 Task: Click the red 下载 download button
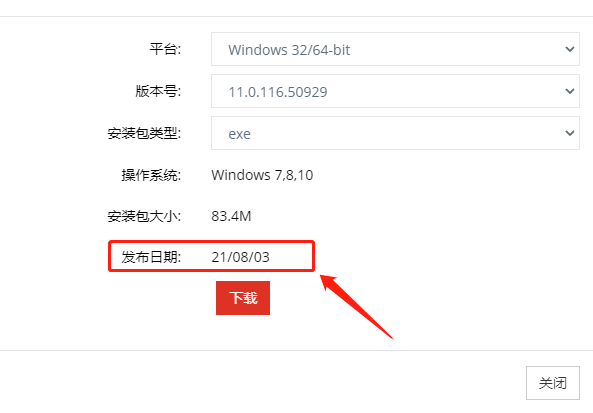[x=243, y=298]
